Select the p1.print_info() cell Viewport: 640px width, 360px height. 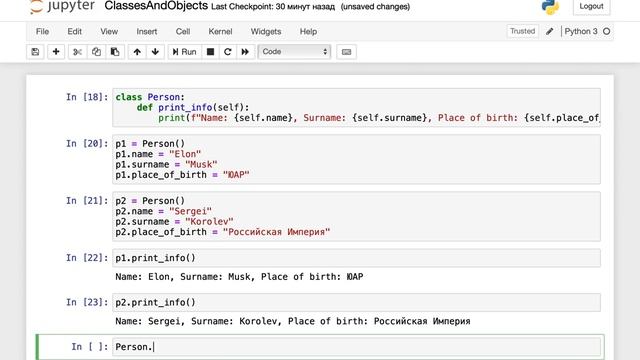tap(356, 258)
